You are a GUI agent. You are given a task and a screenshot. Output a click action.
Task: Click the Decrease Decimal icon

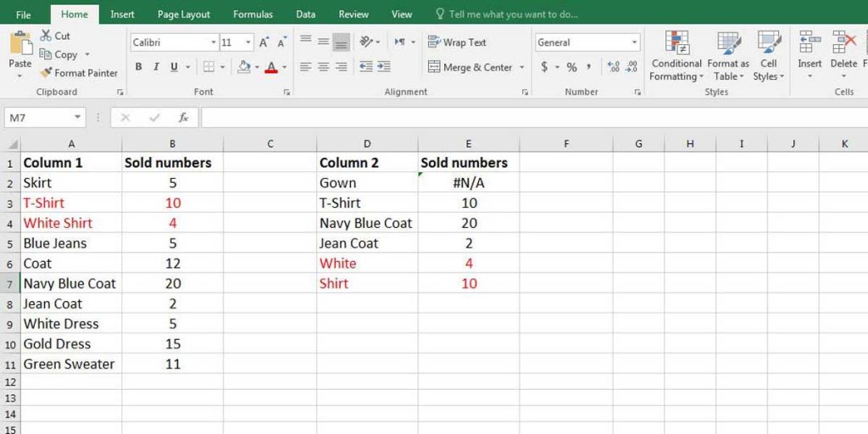point(631,67)
